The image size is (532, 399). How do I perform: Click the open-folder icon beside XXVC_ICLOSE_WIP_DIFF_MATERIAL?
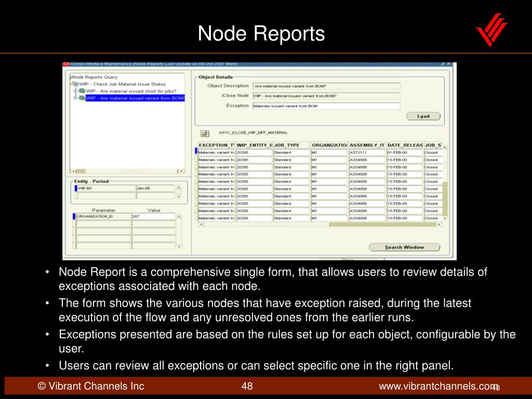click(205, 134)
